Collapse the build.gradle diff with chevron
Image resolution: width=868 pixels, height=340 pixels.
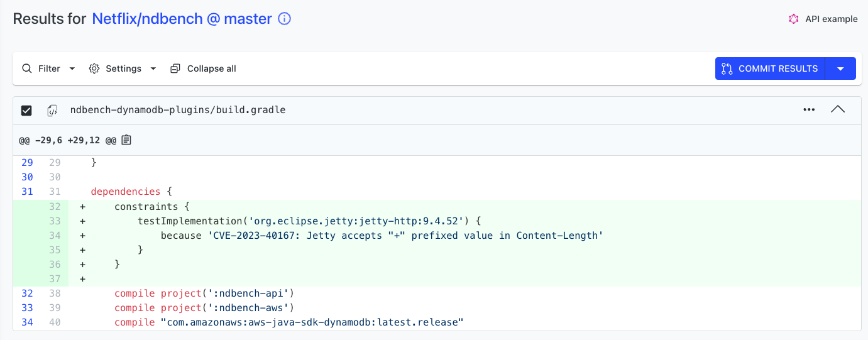pyautogui.click(x=838, y=109)
